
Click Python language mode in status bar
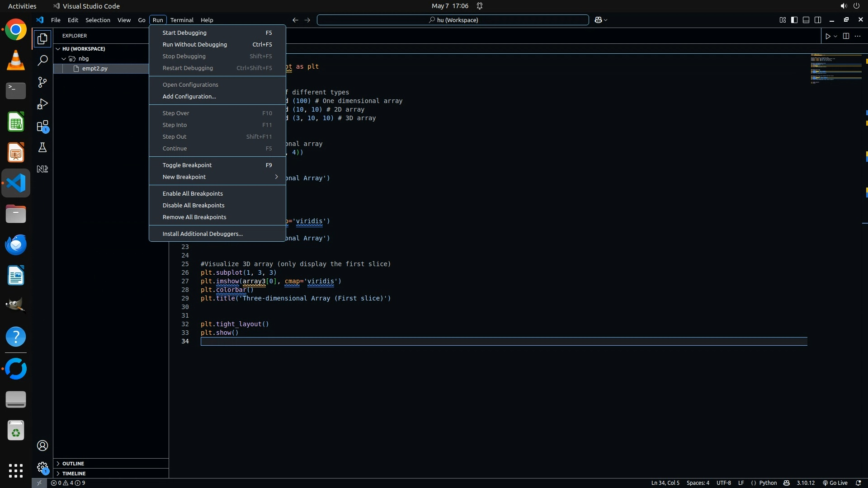[768, 483]
